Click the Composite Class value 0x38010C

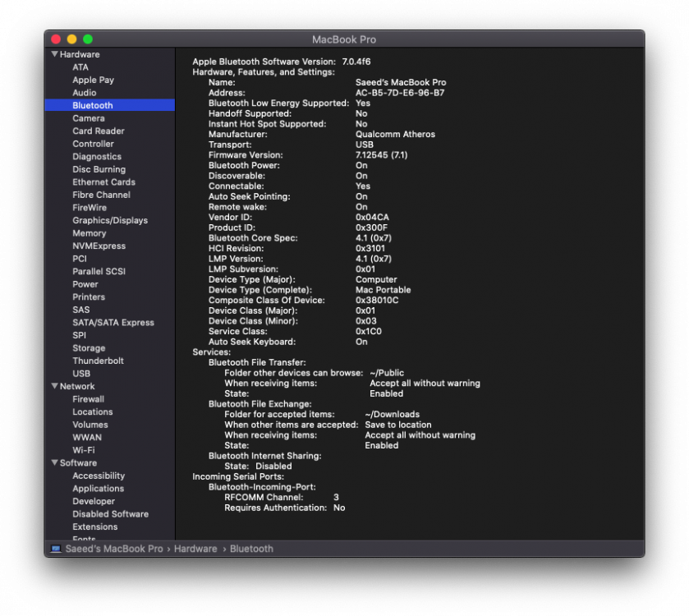click(377, 301)
